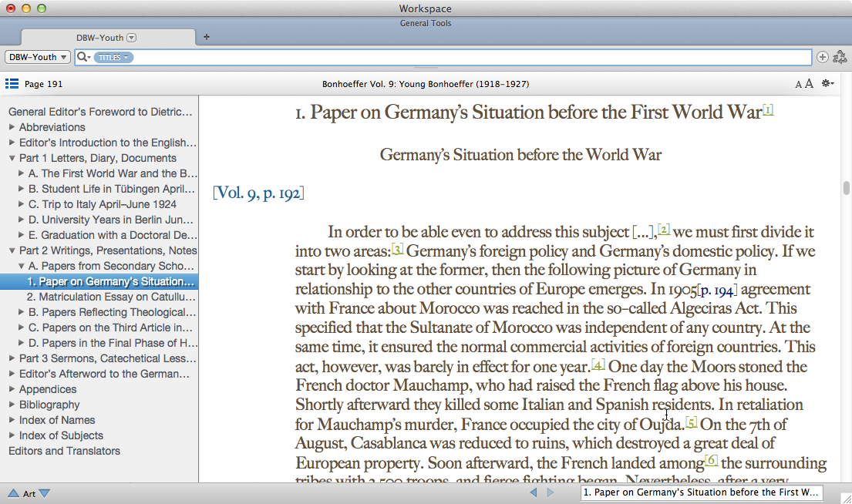Expand the Bibliography section
The image size is (852, 504).
[12, 404]
